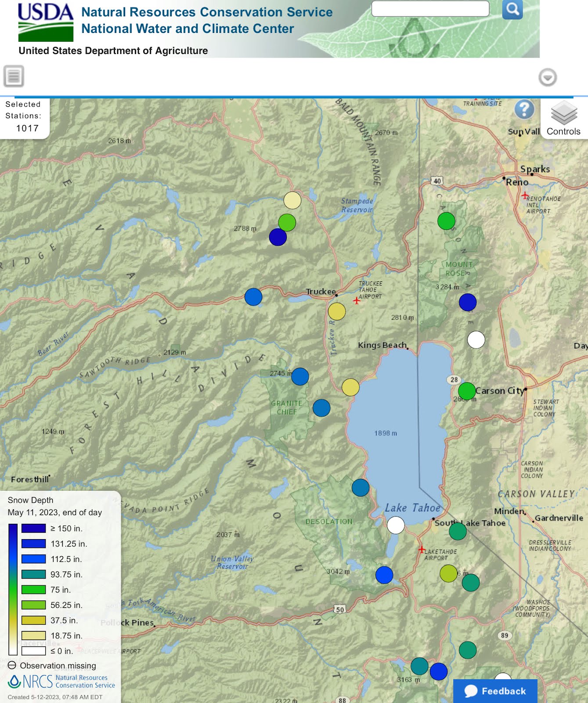
Task: Select the yellow station on Tahoe's northwest shore
Action: (350, 388)
